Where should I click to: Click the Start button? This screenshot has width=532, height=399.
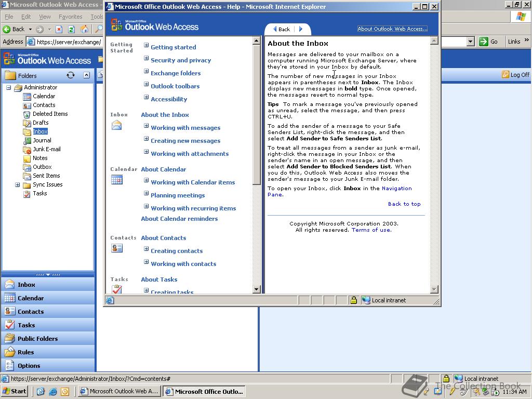[14, 392]
